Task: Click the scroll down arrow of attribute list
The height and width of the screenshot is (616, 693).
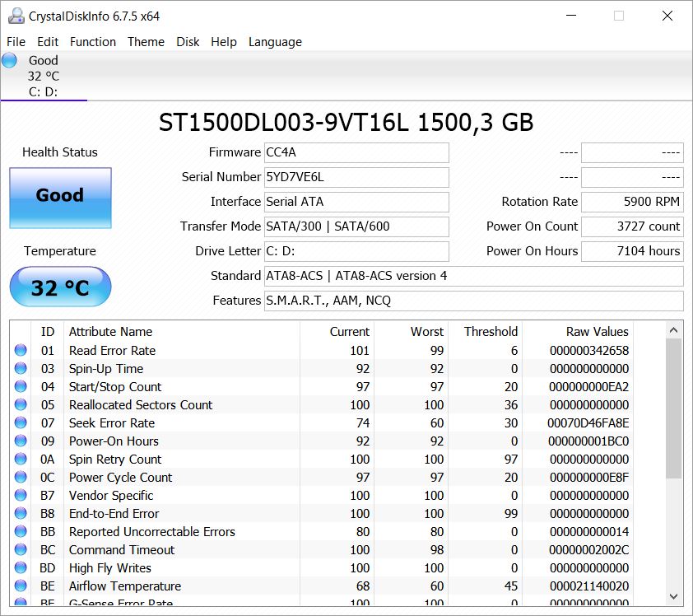Action: (x=673, y=596)
